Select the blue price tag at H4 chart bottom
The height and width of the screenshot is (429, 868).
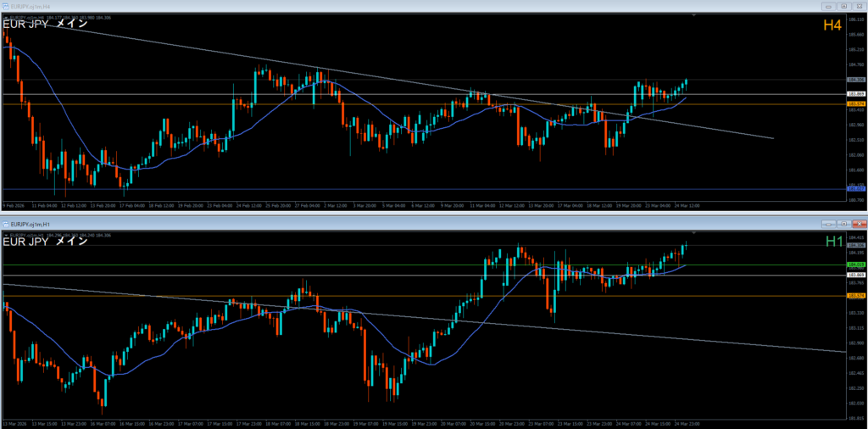point(855,189)
